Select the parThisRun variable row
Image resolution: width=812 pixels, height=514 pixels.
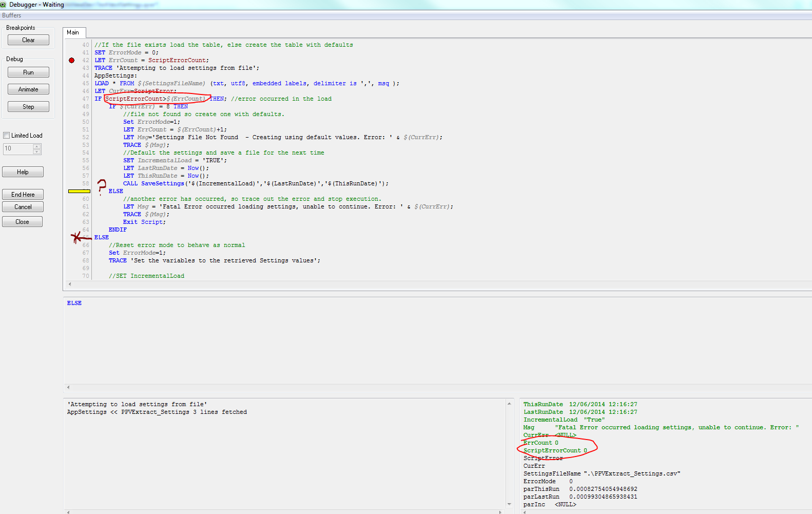click(580, 489)
